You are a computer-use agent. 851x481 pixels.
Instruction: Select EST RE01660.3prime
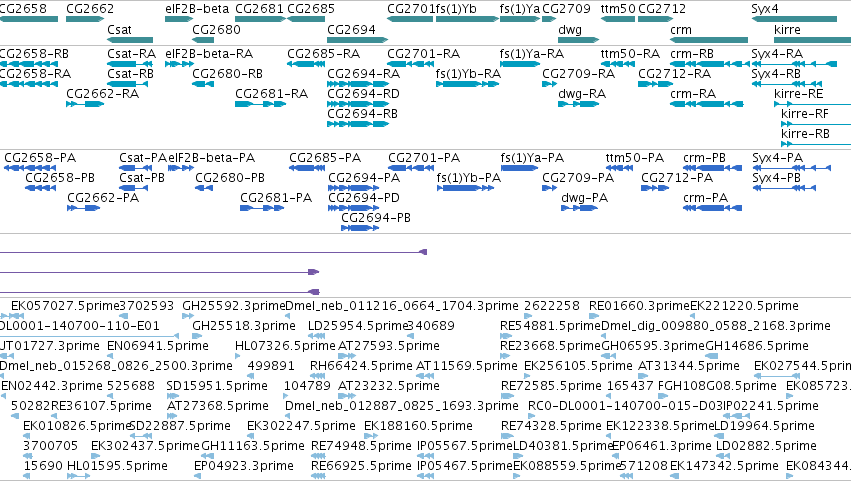coord(594,316)
